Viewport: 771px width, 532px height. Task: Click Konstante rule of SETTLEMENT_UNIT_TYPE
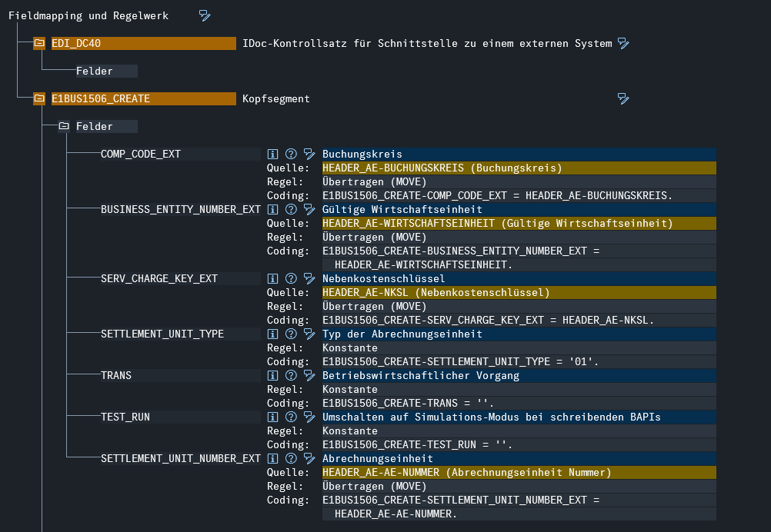click(519, 348)
